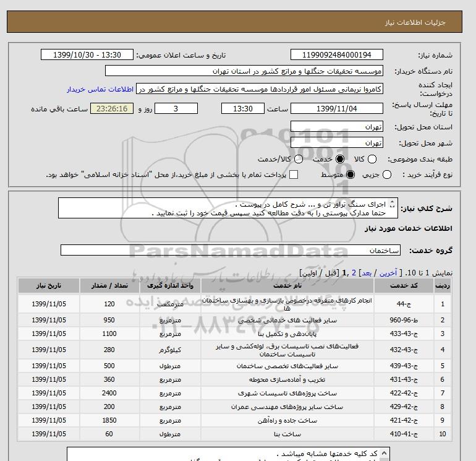
Task: Click the اطلاعات خدمات مورد نیاز heading
Action: coord(408,228)
